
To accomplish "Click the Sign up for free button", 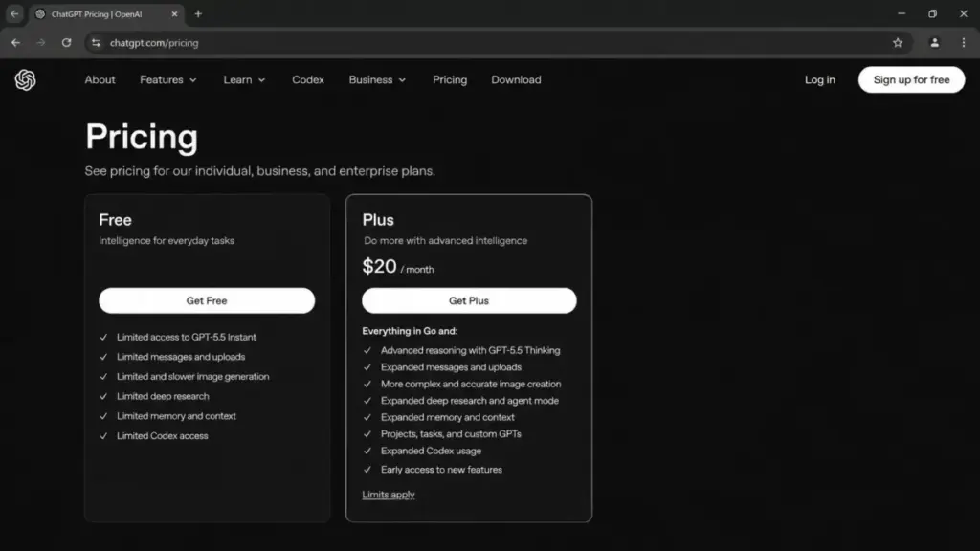I will [x=911, y=80].
